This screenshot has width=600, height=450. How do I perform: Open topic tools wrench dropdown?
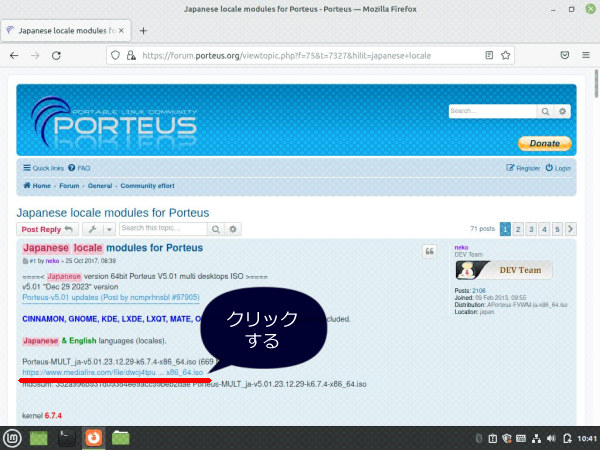pos(99,229)
